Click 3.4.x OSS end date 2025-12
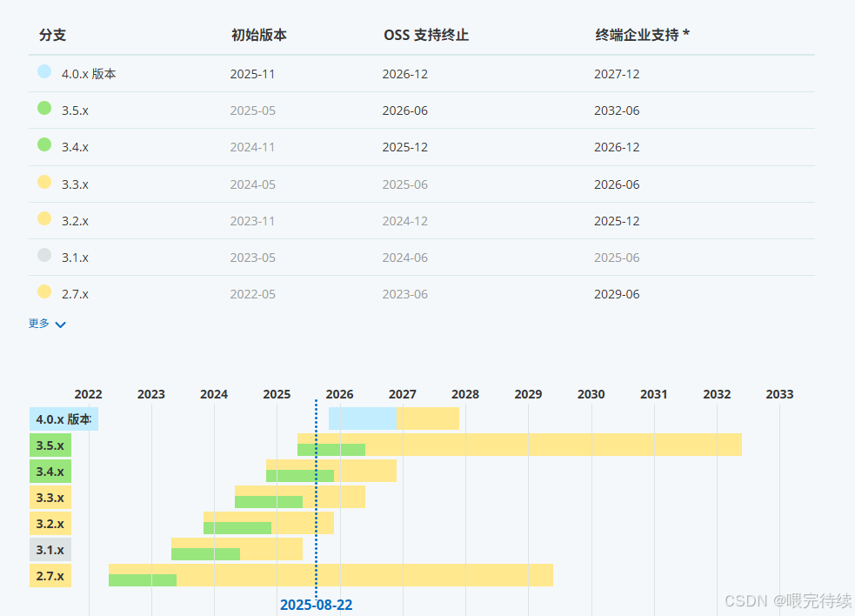 coord(405,147)
